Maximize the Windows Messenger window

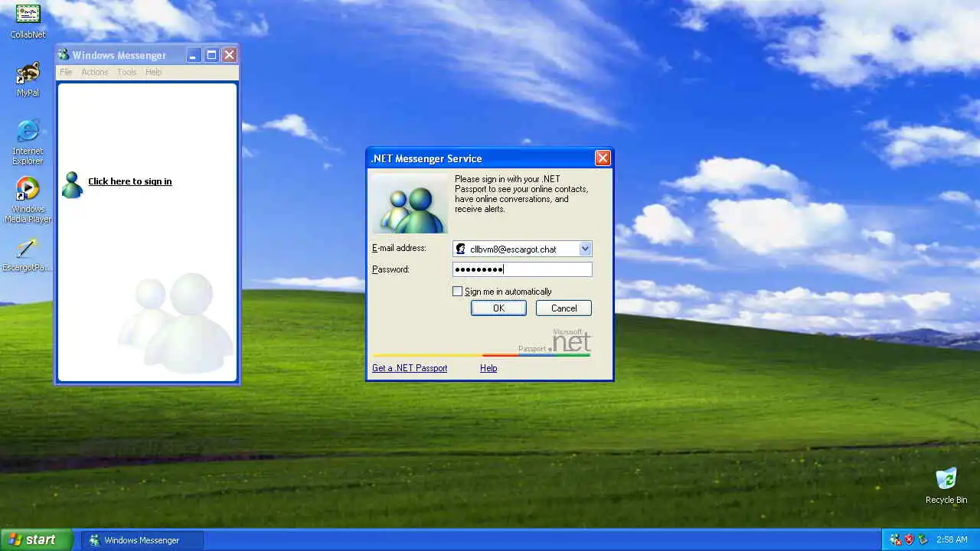211,55
